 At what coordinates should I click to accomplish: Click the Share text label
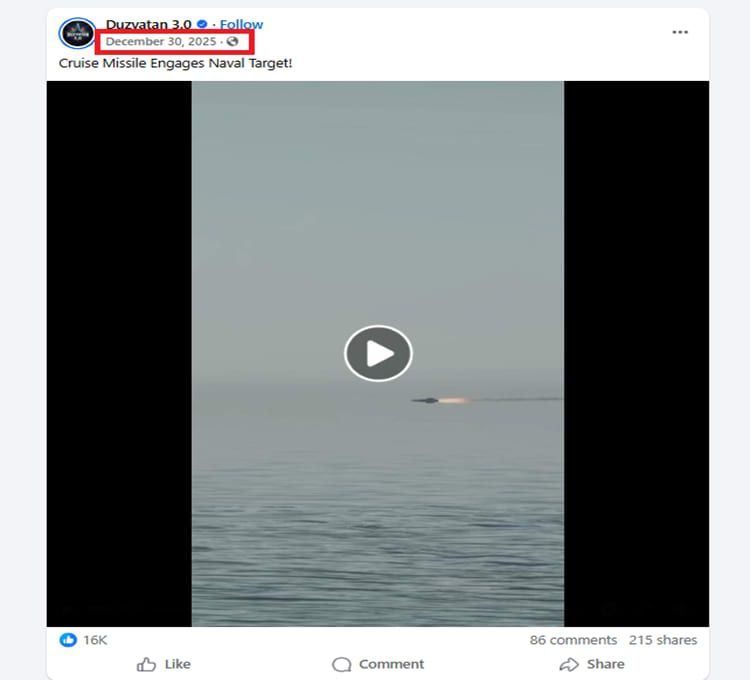click(x=606, y=664)
